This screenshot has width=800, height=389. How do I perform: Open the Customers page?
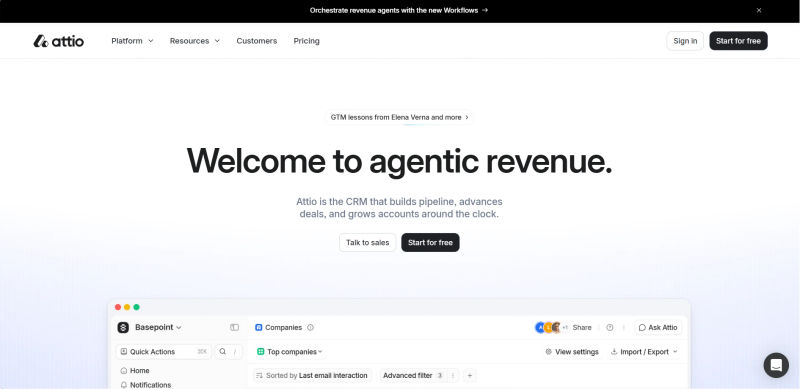(257, 41)
